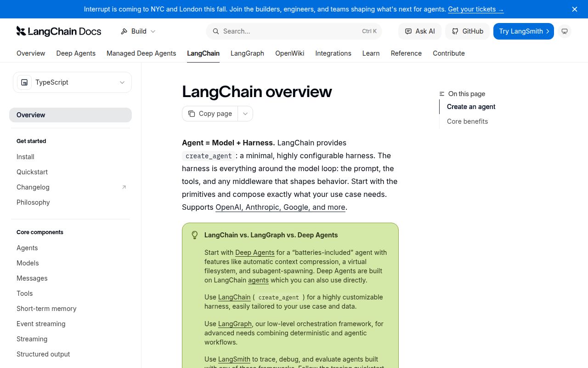Follow the Get your tickets link
Viewport: 588px width, 368px height.
tap(475, 9)
